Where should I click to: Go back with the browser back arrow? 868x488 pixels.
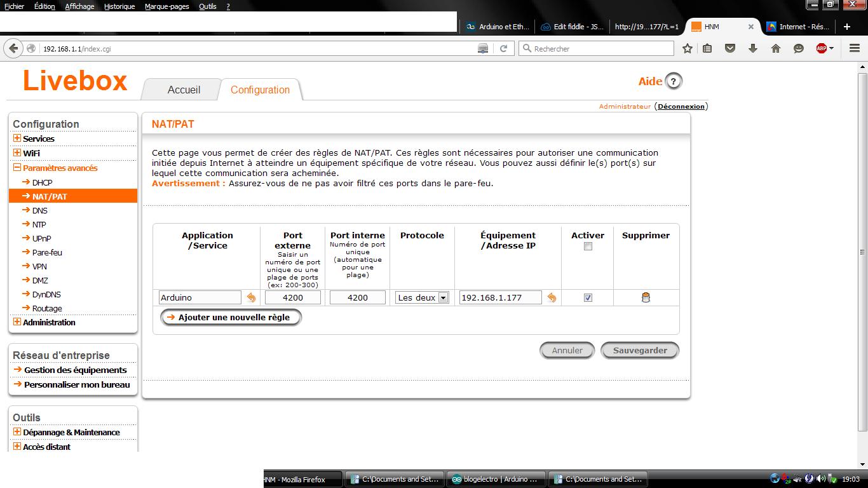click(x=13, y=48)
